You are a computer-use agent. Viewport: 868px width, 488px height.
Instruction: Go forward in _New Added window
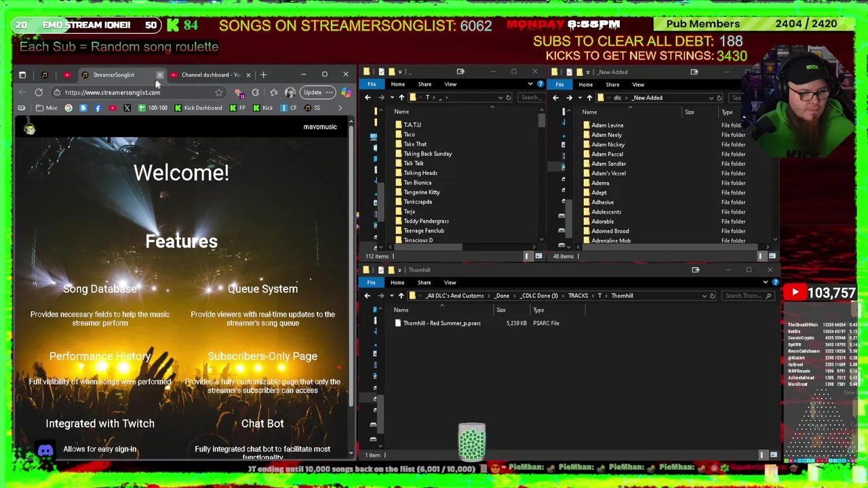click(x=569, y=98)
